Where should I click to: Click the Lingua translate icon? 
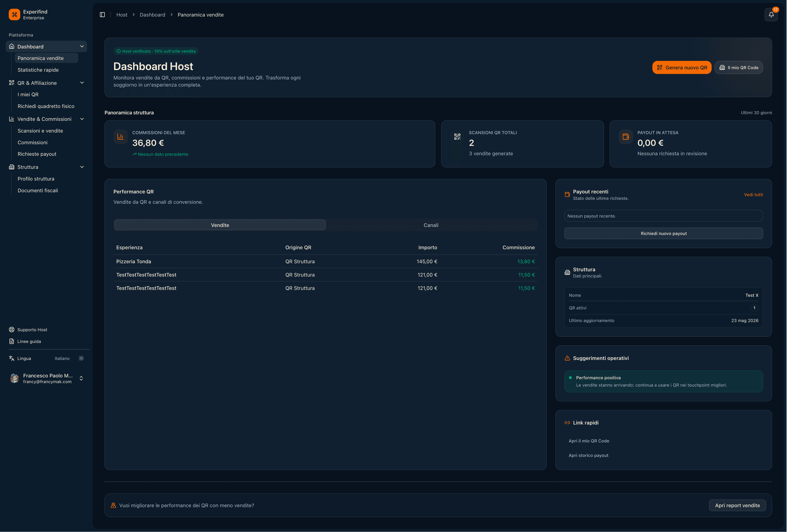coord(11,358)
